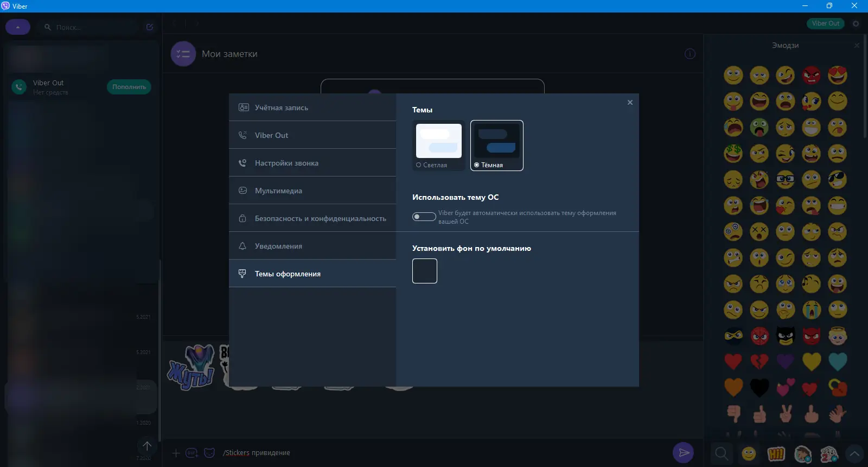Insert the heart-eyes emoji
This screenshot has width=868, height=467.
point(838,75)
